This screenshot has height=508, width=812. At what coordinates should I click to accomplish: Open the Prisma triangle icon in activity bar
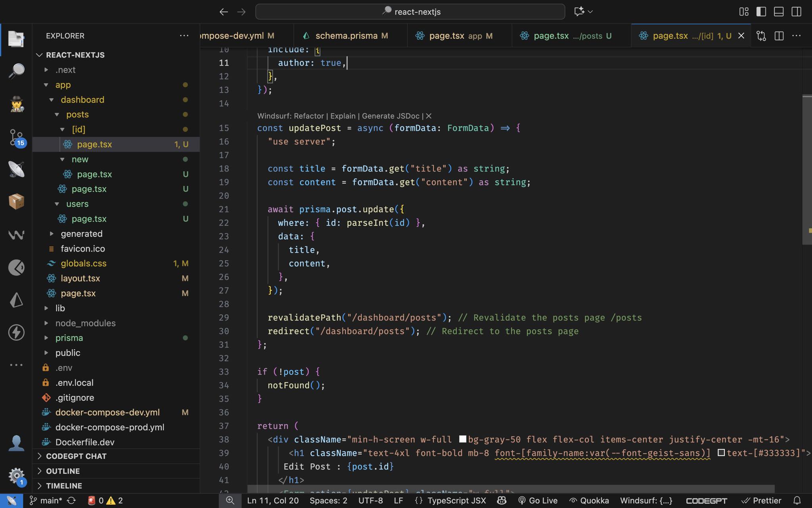click(x=16, y=300)
